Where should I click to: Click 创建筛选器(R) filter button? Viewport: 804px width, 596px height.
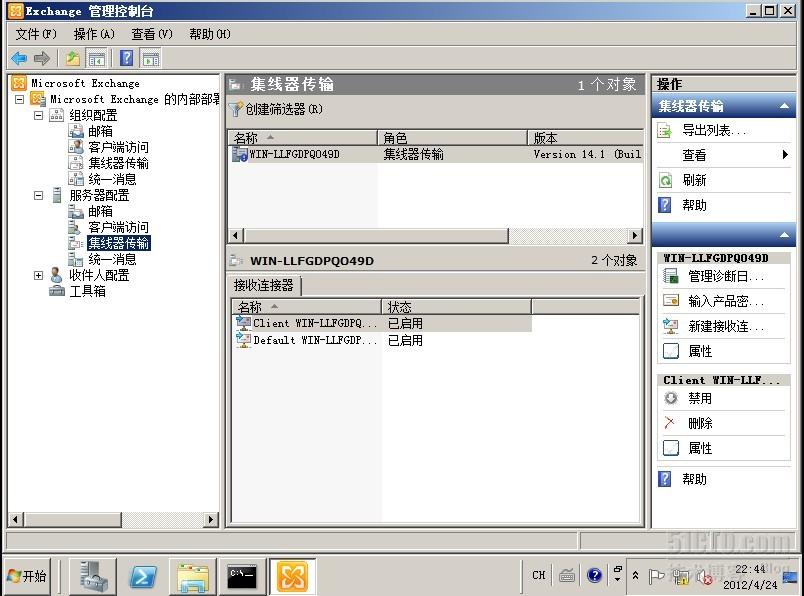pos(276,109)
